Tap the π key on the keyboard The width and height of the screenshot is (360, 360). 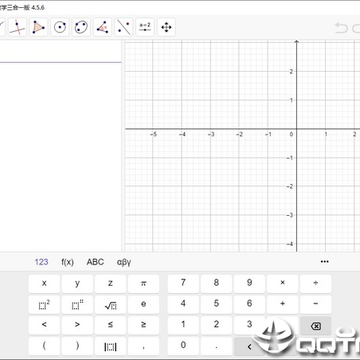(143, 284)
